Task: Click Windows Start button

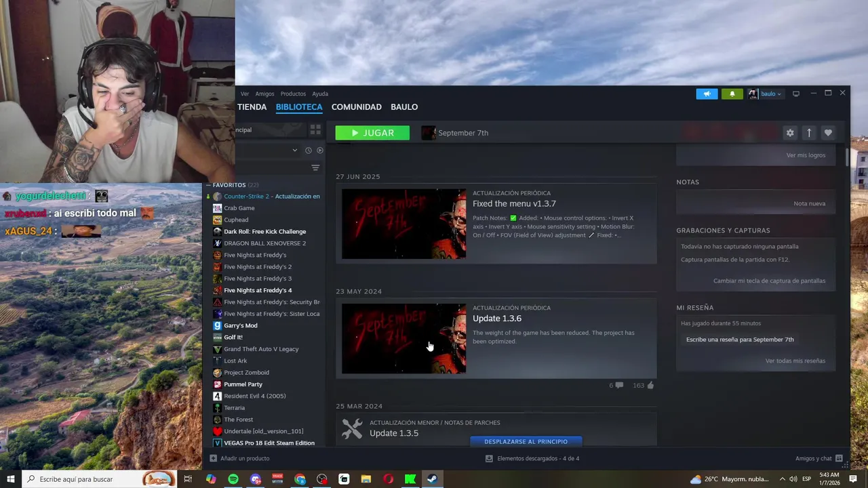Action: point(10,479)
